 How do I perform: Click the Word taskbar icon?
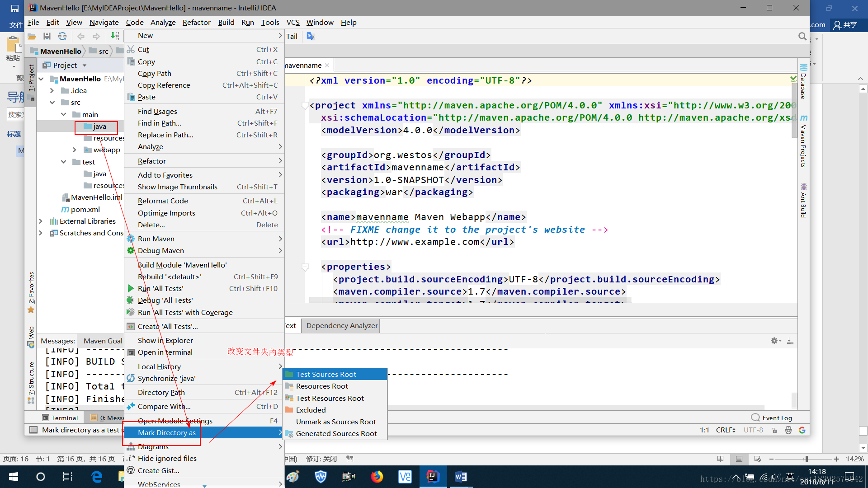461,477
